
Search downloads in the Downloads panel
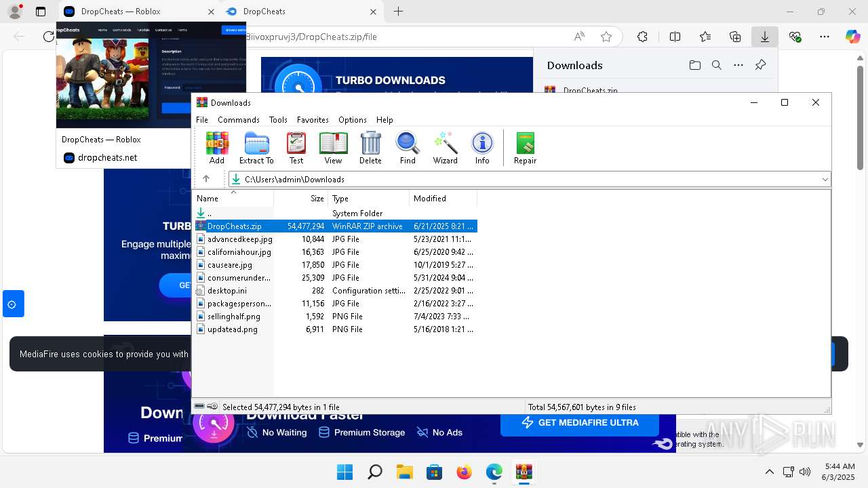(717, 65)
